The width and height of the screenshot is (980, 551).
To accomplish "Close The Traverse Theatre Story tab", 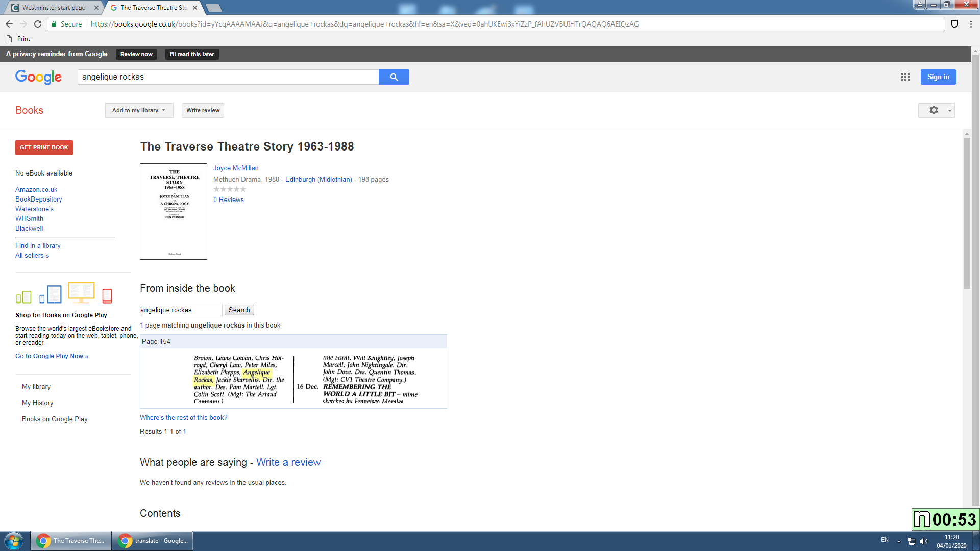I will 195,8.
